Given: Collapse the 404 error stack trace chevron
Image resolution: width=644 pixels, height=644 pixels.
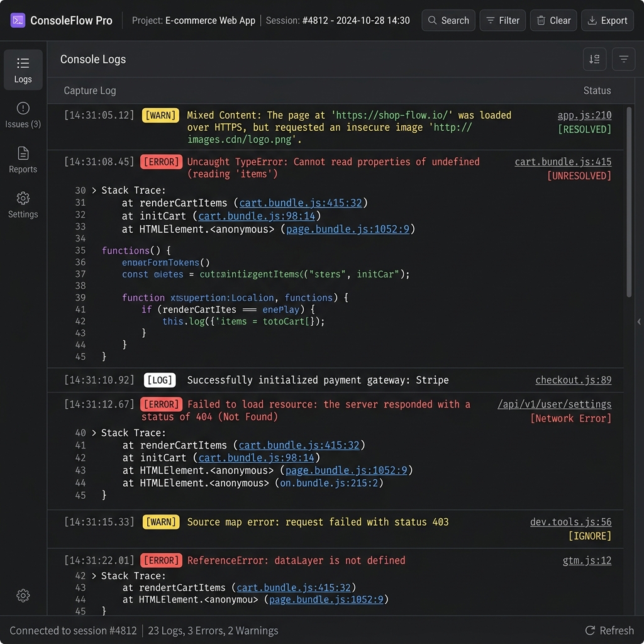Looking at the screenshot, I should 94,433.
